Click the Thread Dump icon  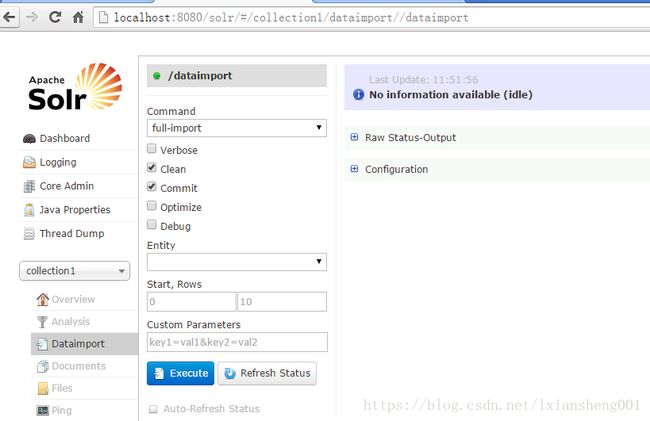point(29,233)
